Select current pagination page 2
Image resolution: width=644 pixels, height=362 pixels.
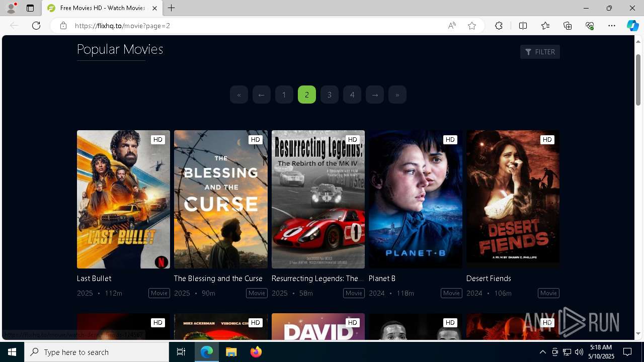click(307, 95)
